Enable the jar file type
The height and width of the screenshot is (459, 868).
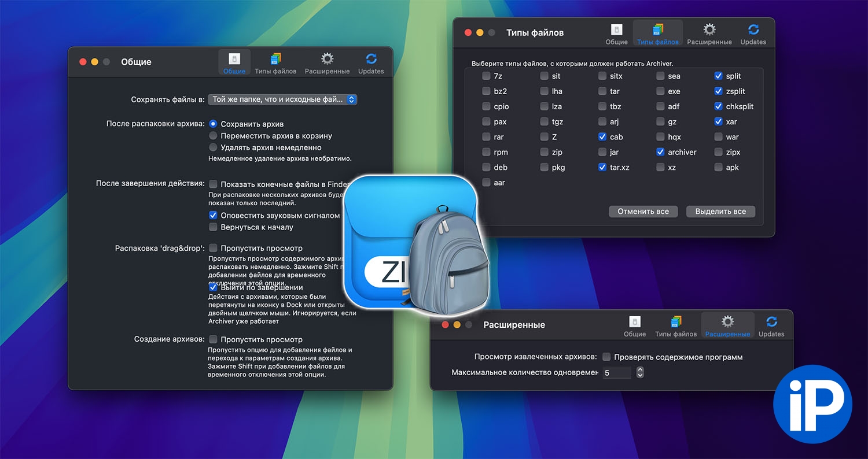coord(602,152)
